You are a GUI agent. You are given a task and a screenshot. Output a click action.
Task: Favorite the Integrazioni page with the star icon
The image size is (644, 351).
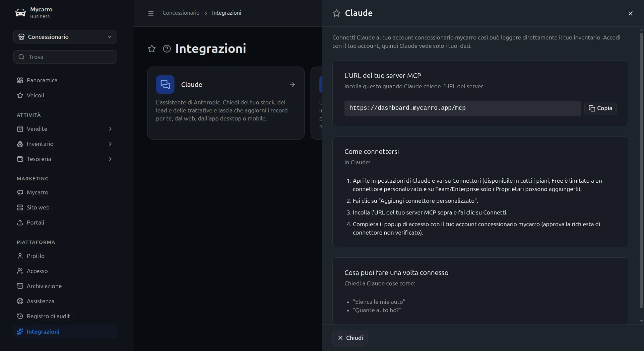click(x=152, y=49)
